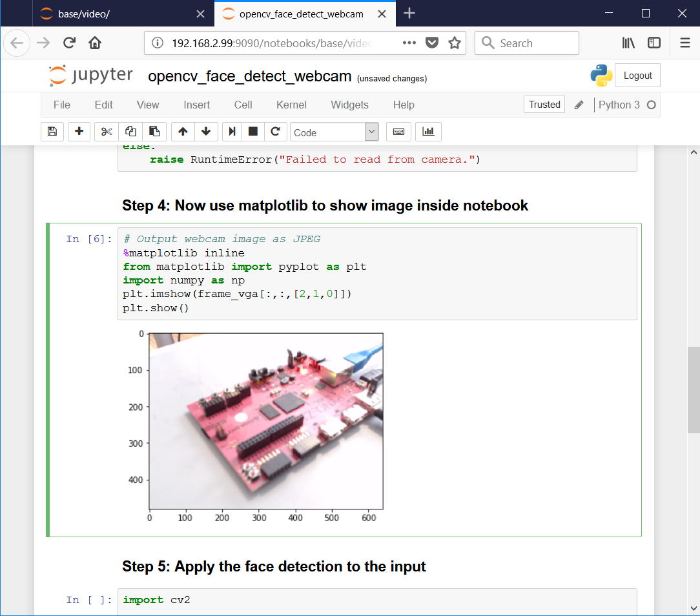Open the page actions three-dot menu
Image resolution: width=700 pixels, height=616 pixels.
pos(409,43)
